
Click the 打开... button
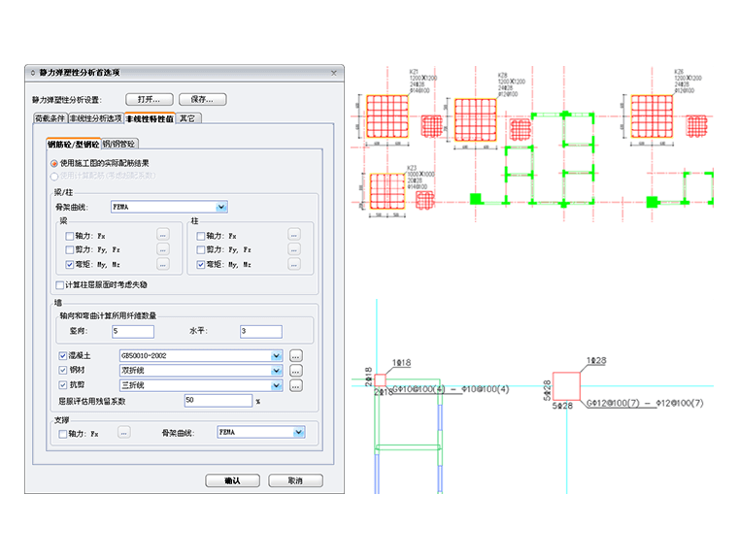(x=150, y=99)
